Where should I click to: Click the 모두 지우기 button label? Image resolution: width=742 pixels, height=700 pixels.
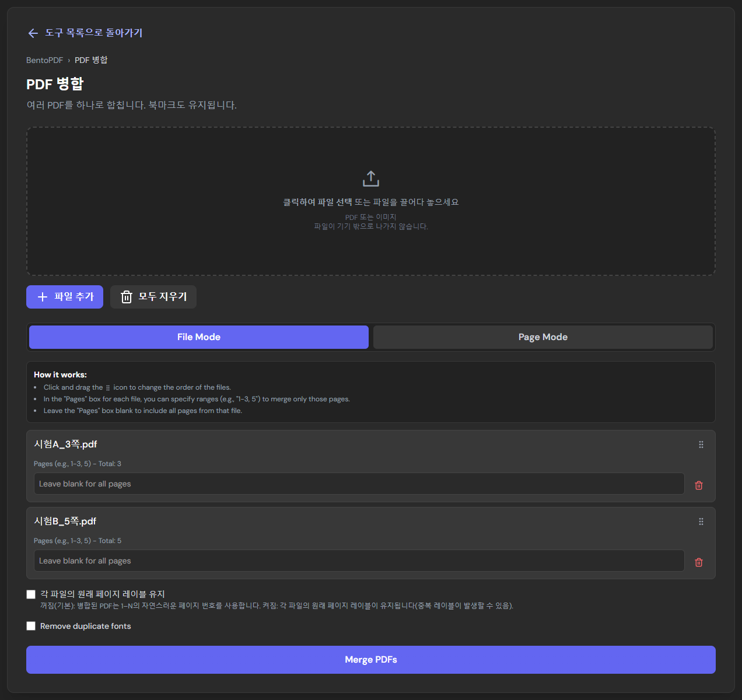(x=163, y=297)
